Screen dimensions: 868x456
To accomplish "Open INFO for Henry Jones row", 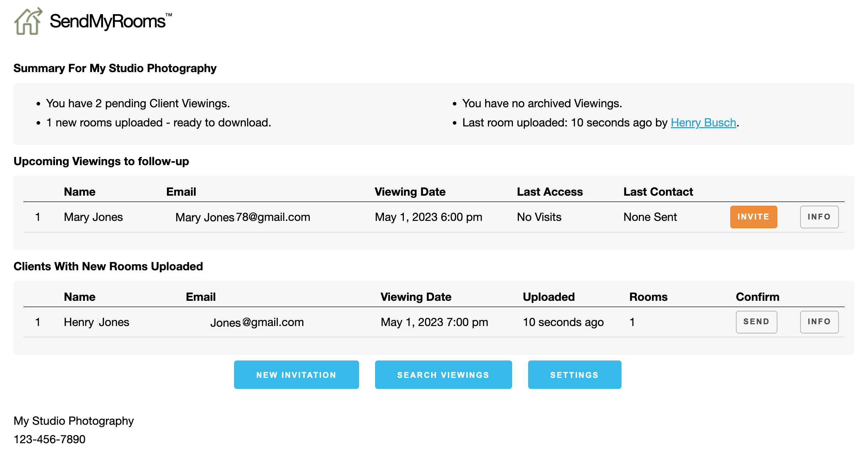I will coord(819,322).
